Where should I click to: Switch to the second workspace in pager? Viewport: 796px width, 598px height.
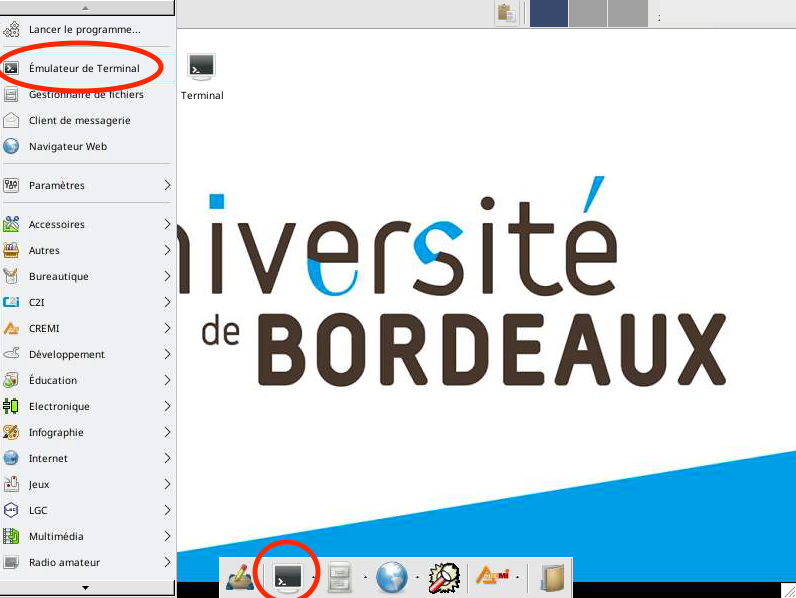tap(588, 13)
